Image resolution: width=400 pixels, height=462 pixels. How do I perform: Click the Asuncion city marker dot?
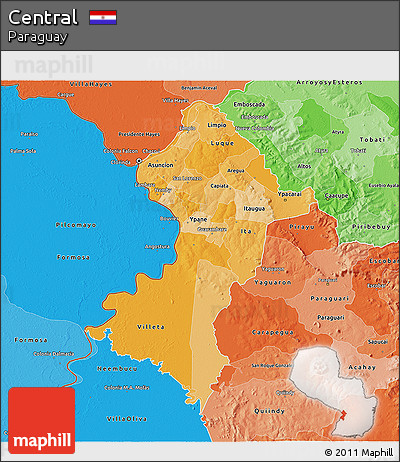click(x=139, y=161)
